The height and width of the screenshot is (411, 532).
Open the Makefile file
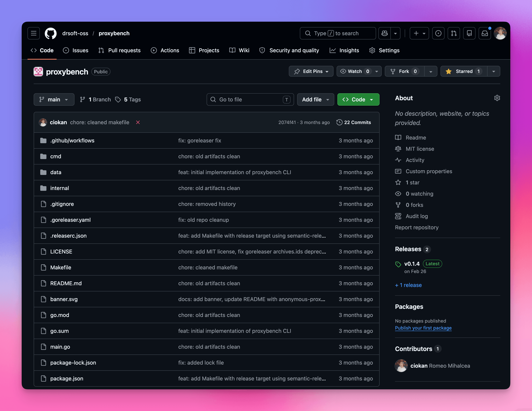[61, 267]
